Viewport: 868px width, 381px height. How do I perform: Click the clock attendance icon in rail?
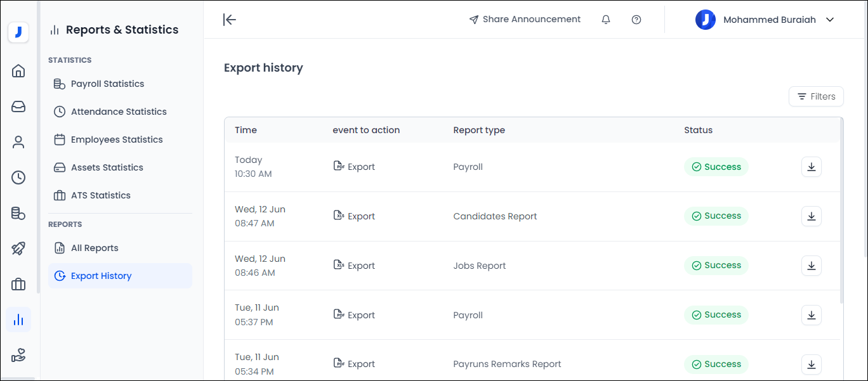click(x=18, y=178)
